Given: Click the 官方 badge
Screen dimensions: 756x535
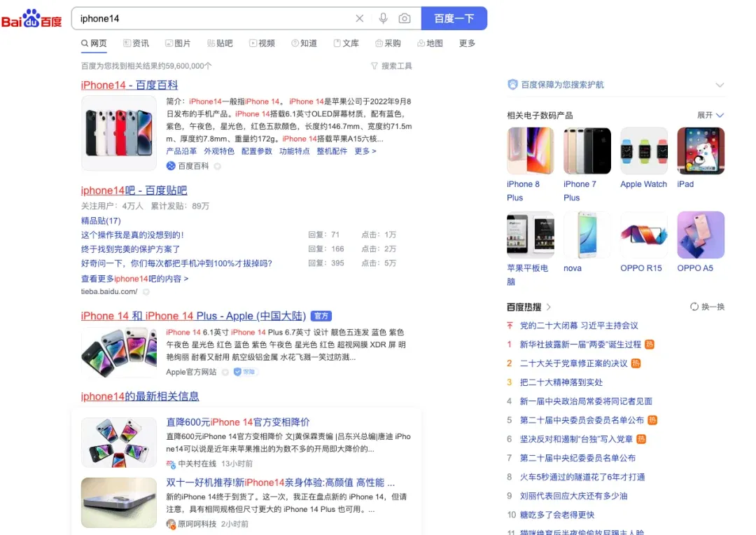Looking at the screenshot, I should (321, 316).
